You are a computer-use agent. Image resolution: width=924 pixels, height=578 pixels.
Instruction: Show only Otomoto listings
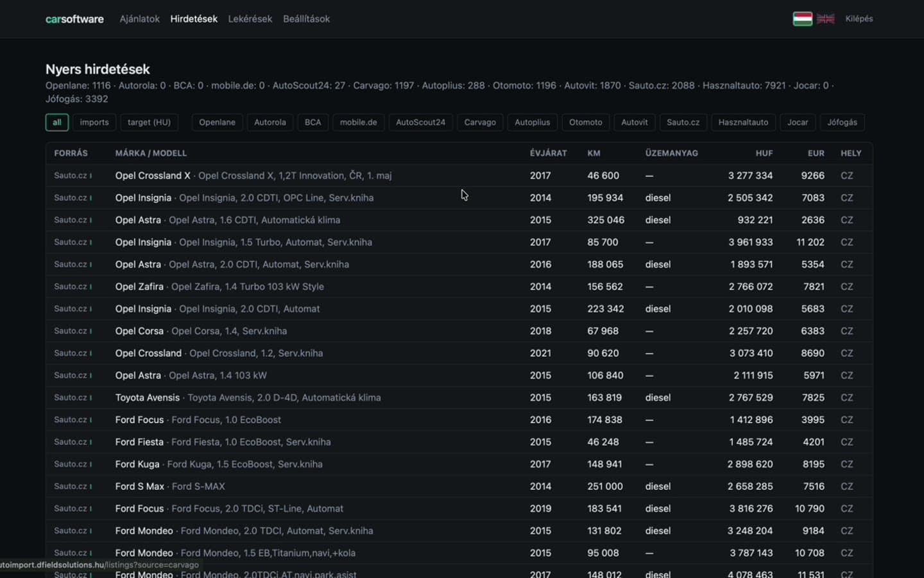pos(586,122)
